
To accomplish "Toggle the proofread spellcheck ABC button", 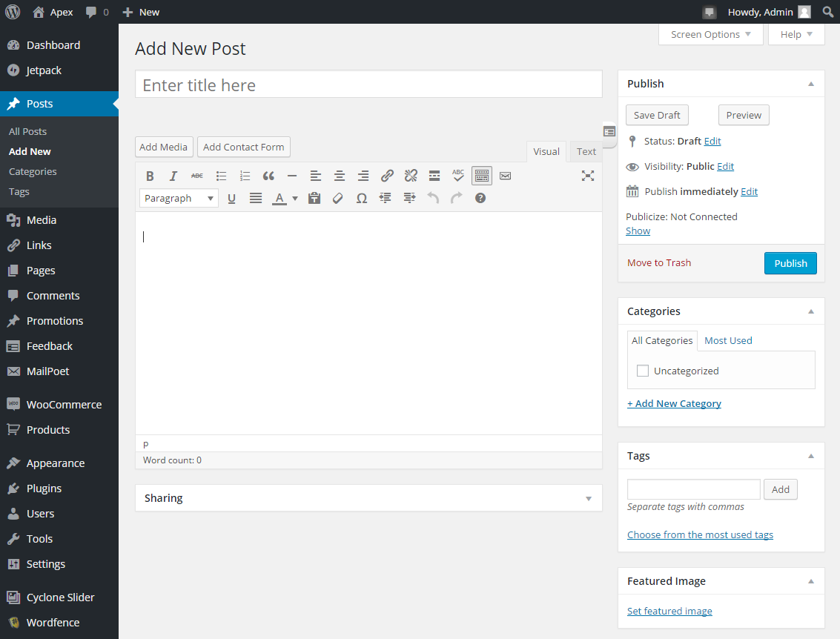I will click(458, 176).
